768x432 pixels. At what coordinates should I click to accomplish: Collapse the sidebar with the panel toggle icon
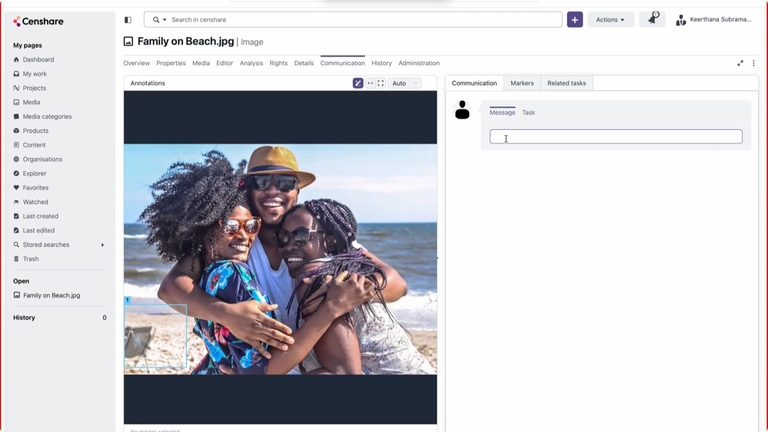coord(128,20)
